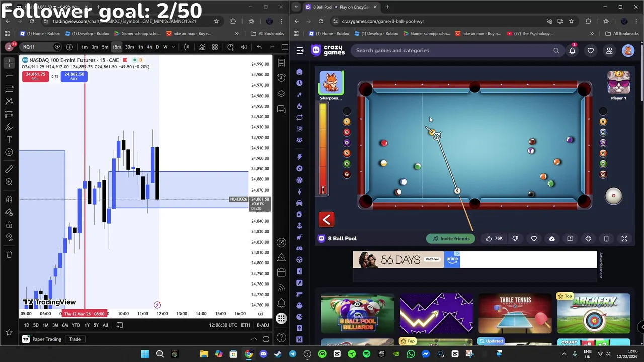
Task: Open the indicators menu in TradingView
Action: tap(202, 47)
